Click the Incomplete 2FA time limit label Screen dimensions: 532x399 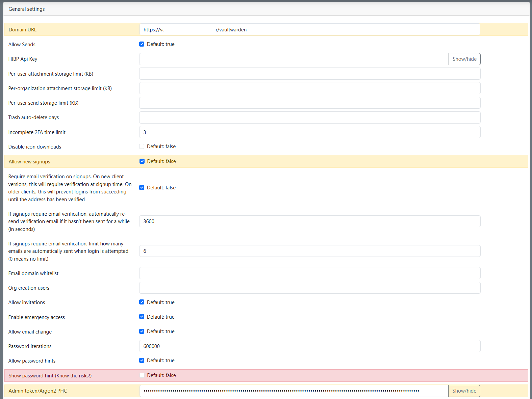point(37,132)
